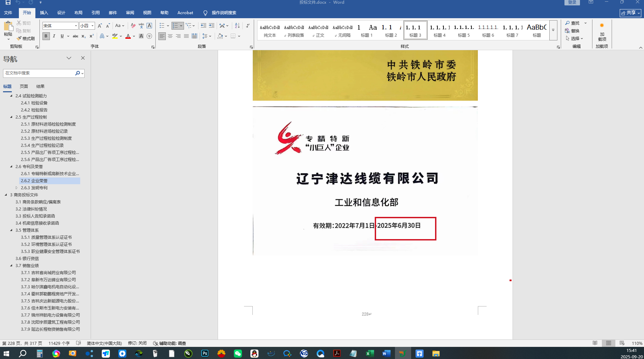
Task: Open the navigation pane options chevron
Action: coord(69,58)
